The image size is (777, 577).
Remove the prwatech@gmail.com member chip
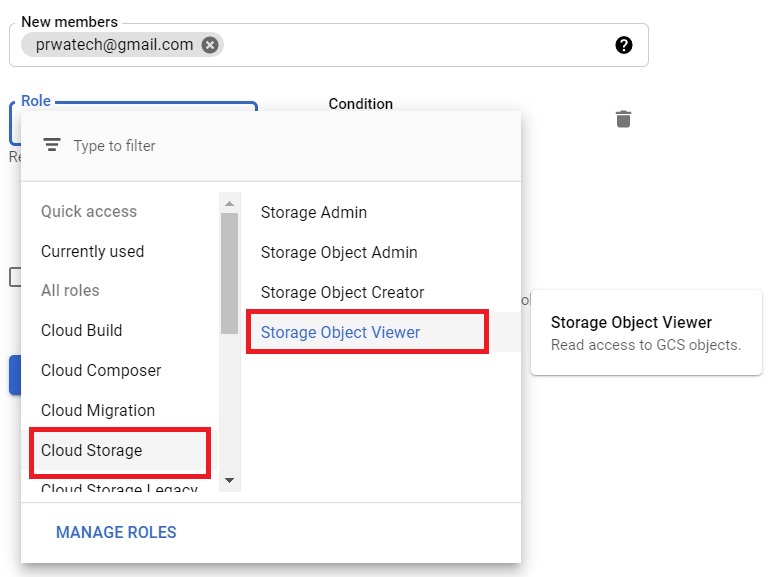210,45
